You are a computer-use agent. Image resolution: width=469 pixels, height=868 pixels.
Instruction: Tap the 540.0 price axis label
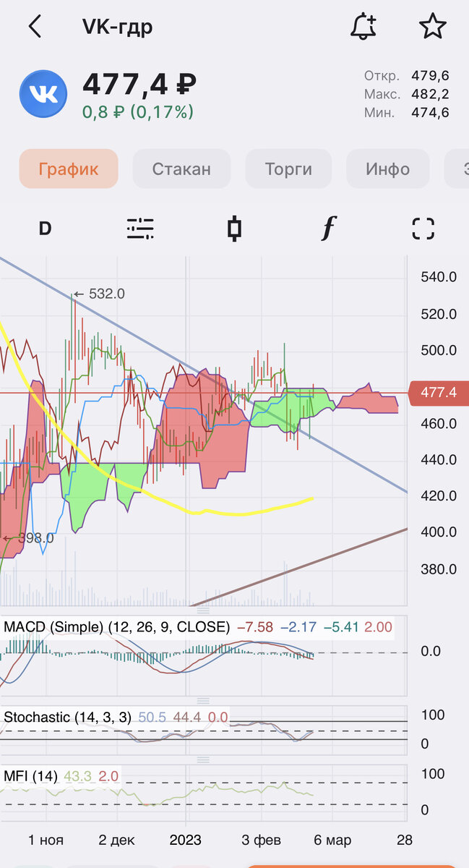pos(439,277)
